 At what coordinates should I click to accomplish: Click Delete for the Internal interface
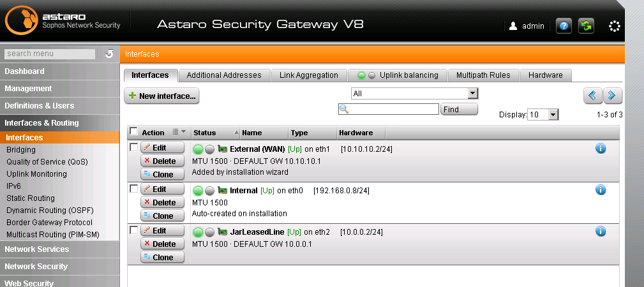coord(162,202)
